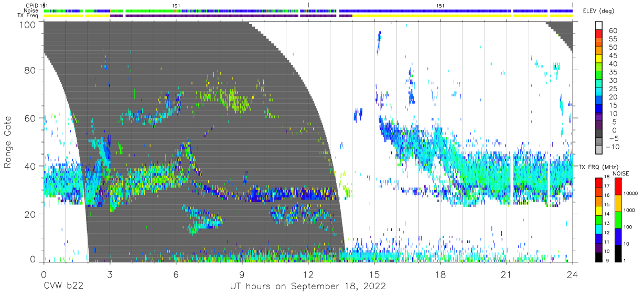The image size is (644, 297).
Task: Click the blue 10–15 ELEV colorbar segment
Action: tap(599, 109)
